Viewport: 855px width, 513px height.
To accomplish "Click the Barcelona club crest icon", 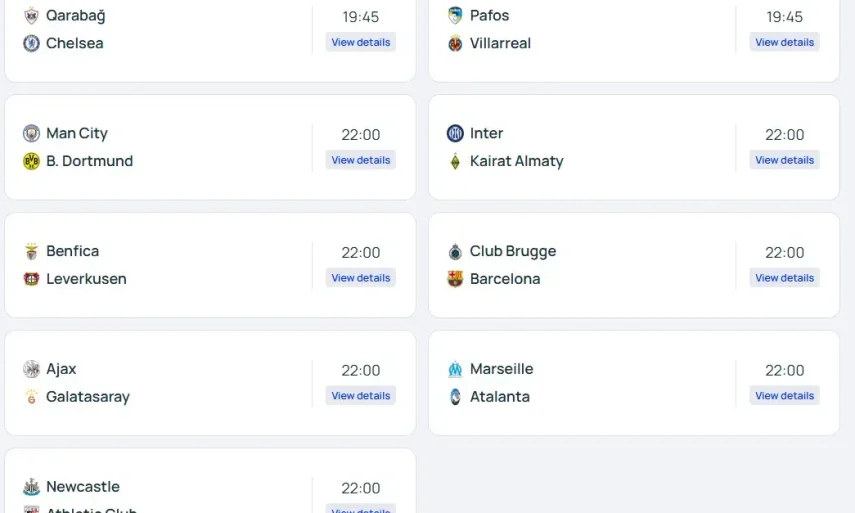I will pos(455,279).
